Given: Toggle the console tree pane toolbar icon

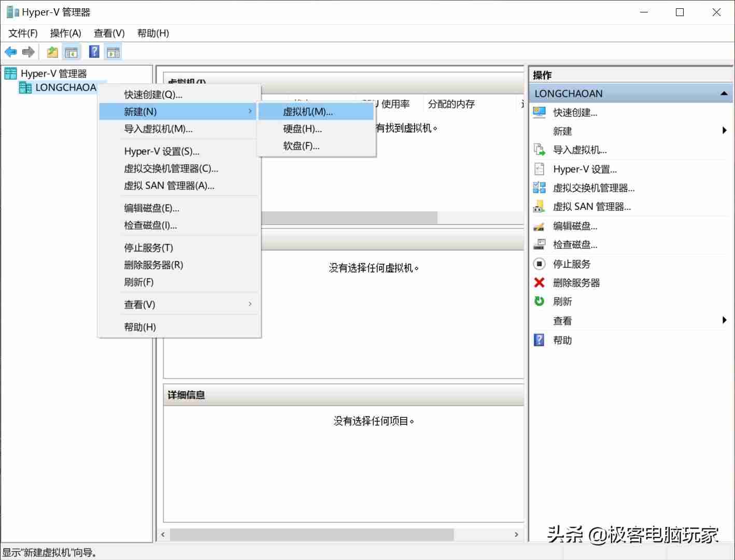Looking at the screenshot, I should (71, 52).
